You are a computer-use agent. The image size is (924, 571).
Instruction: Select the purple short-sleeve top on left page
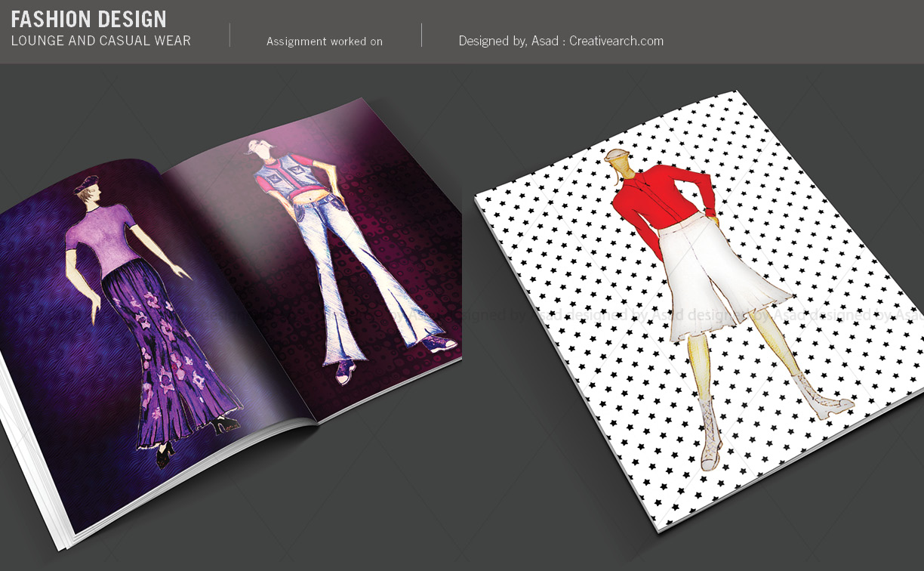tap(100, 240)
